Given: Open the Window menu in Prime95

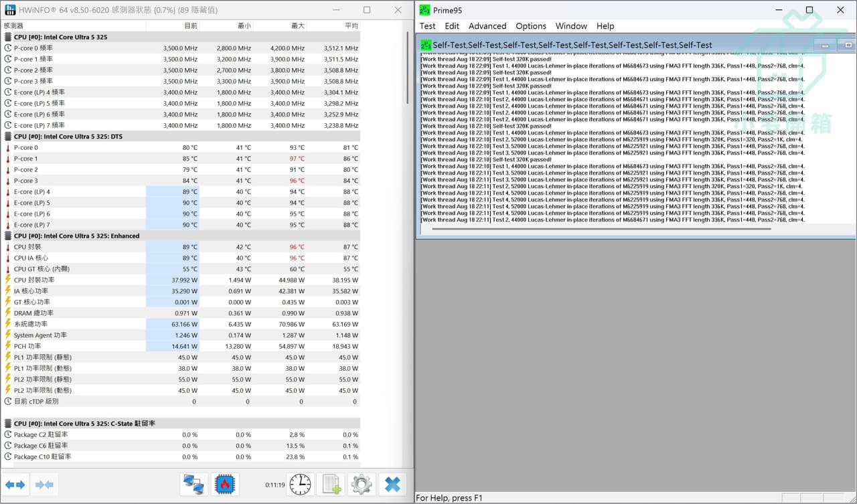Looking at the screenshot, I should (x=571, y=26).
